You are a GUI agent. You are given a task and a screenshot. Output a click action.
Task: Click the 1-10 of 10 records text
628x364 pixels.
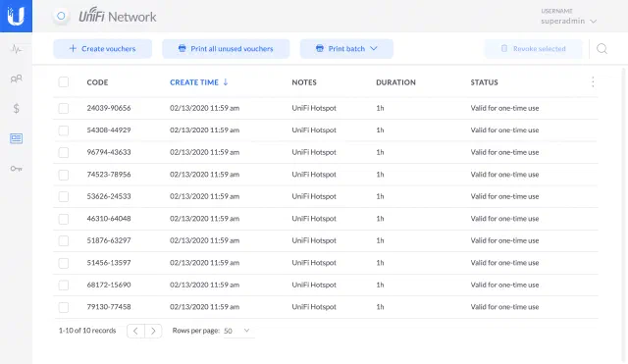click(87, 331)
